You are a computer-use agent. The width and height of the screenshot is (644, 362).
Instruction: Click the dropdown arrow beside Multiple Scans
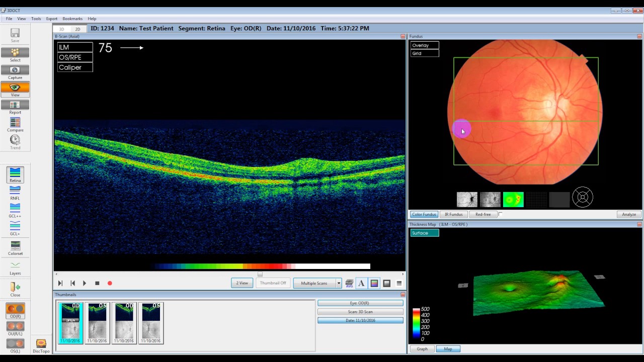(x=339, y=283)
